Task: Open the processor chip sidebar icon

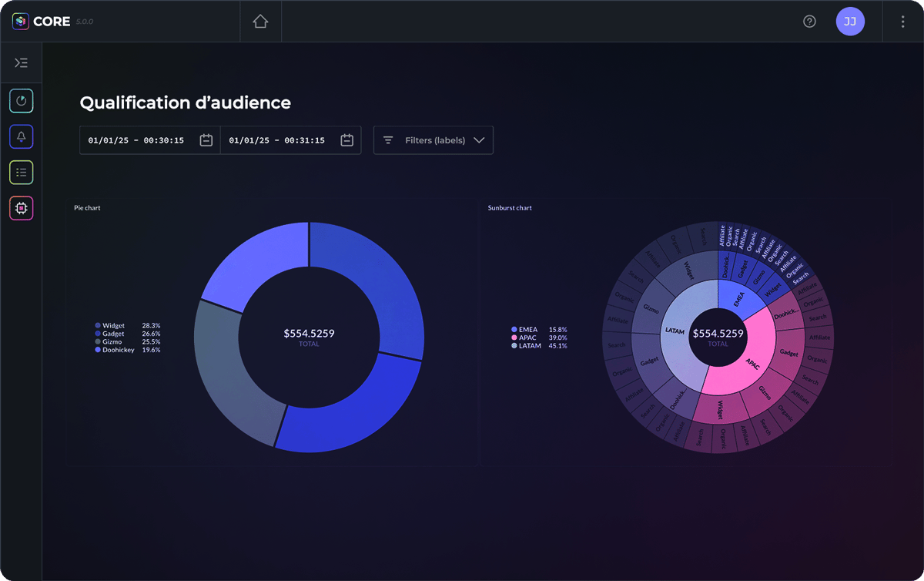Action: point(21,208)
